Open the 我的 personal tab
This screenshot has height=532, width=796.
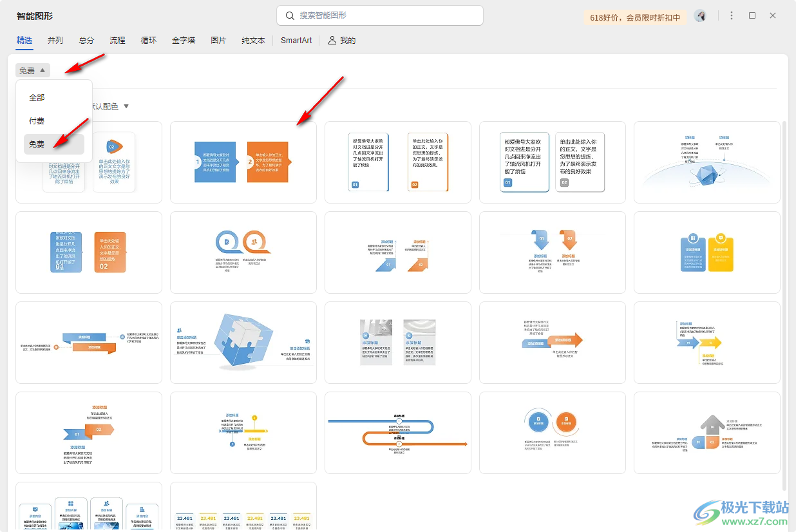(342, 40)
